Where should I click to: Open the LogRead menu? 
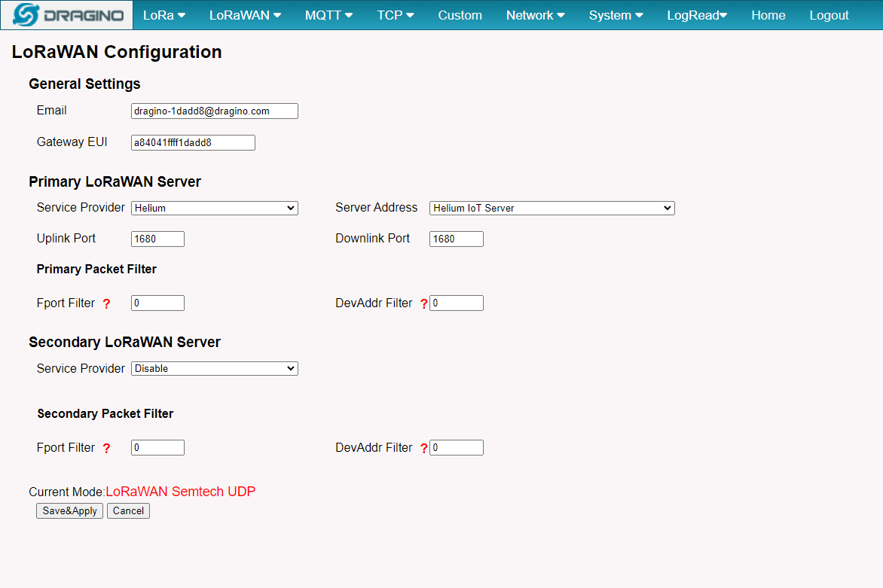coord(697,15)
